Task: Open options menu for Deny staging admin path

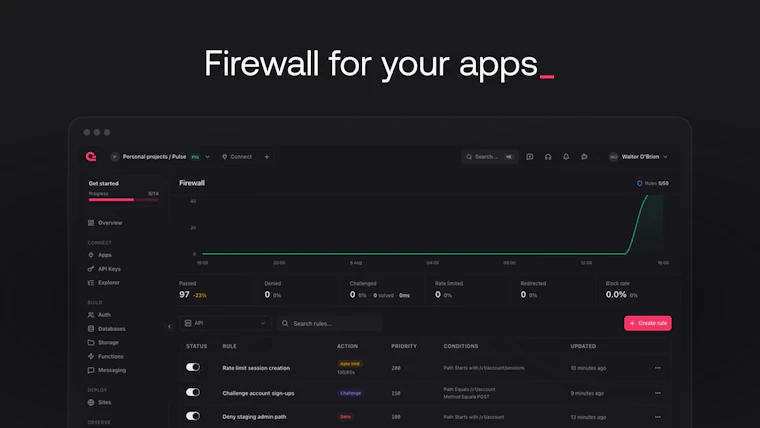Action: [x=658, y=417]
